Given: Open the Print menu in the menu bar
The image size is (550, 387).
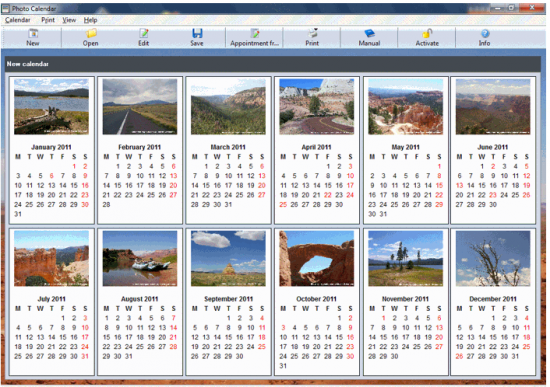Looking at the screenshot, I should 48,20.
